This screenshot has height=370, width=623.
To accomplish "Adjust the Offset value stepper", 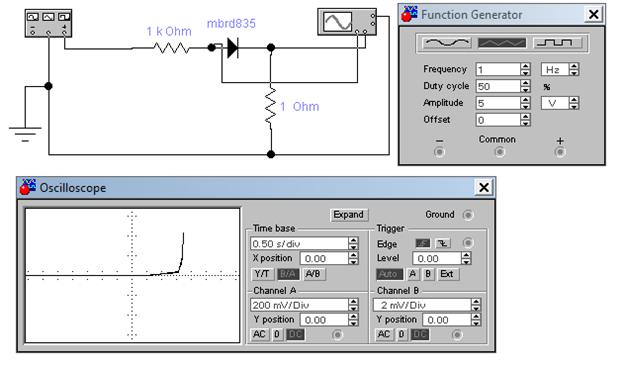I will [x=525, y=120].
